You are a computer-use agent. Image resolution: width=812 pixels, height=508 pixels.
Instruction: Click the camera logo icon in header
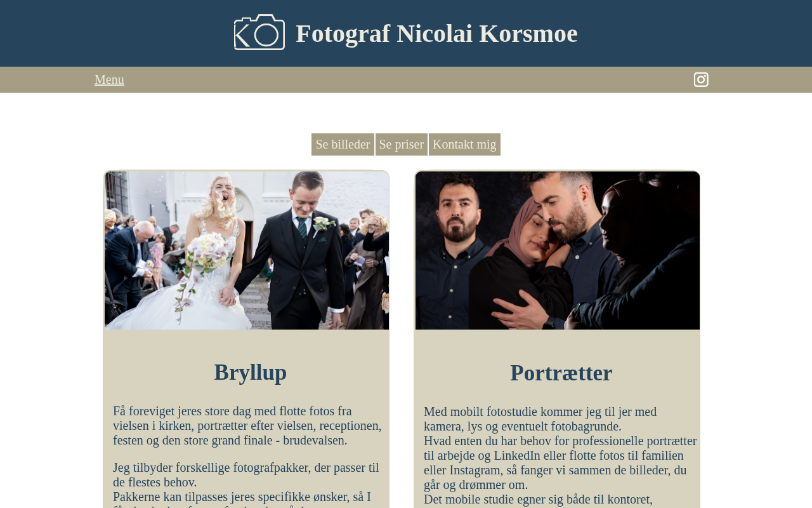click(259, 32)
